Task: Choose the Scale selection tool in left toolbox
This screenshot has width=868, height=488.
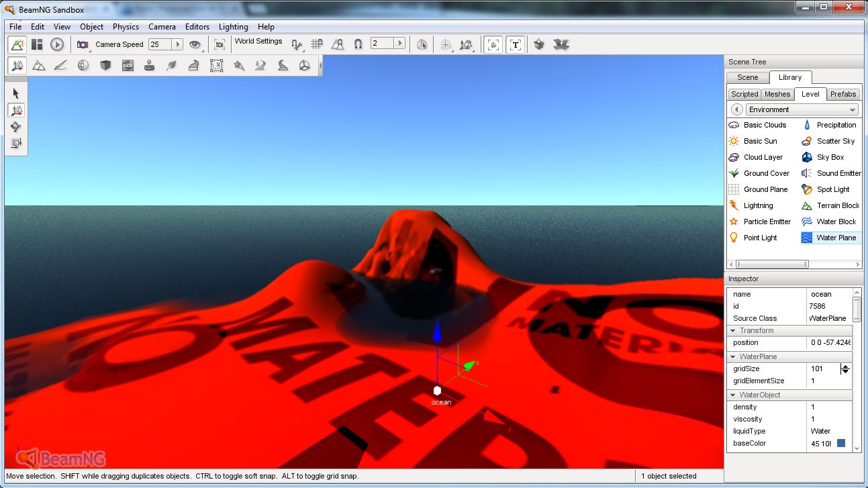Action: (x=16, y=142)
